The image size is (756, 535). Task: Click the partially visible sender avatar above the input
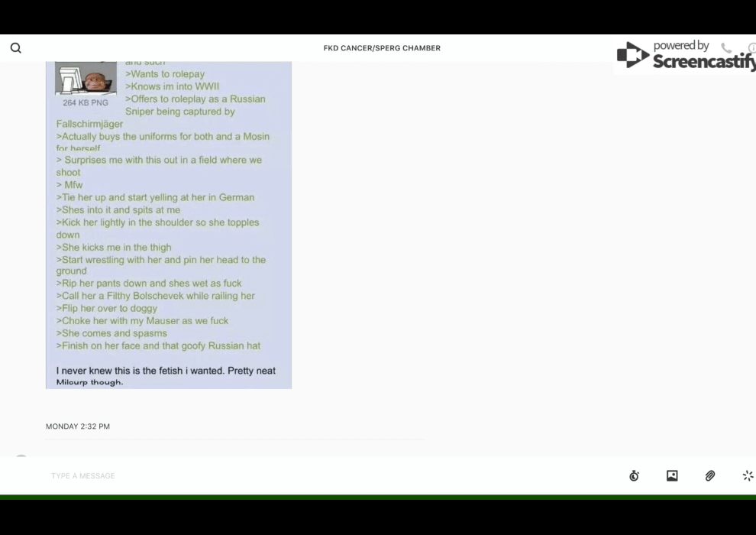tap(21, 457)
